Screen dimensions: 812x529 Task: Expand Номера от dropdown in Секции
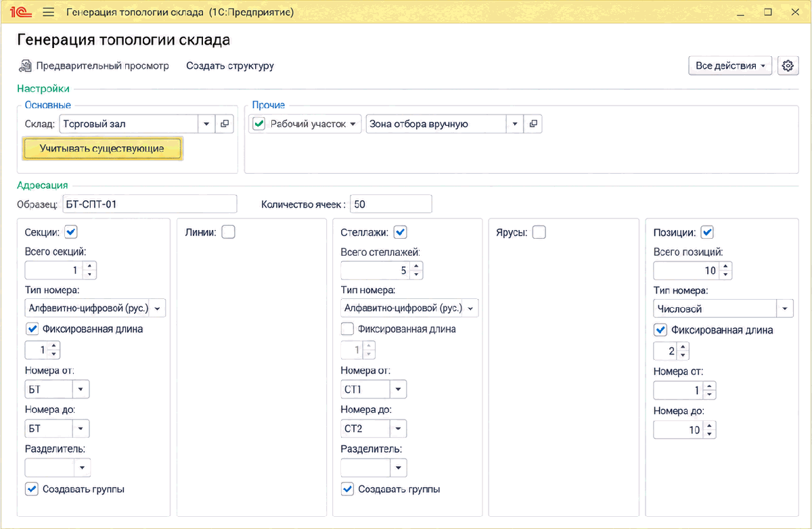tap(81, 389)
